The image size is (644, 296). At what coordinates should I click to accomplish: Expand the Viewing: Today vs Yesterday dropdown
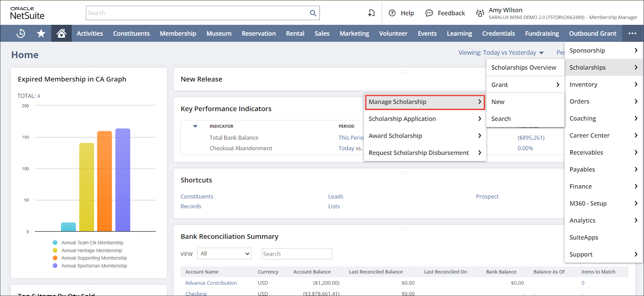[501, 53]
